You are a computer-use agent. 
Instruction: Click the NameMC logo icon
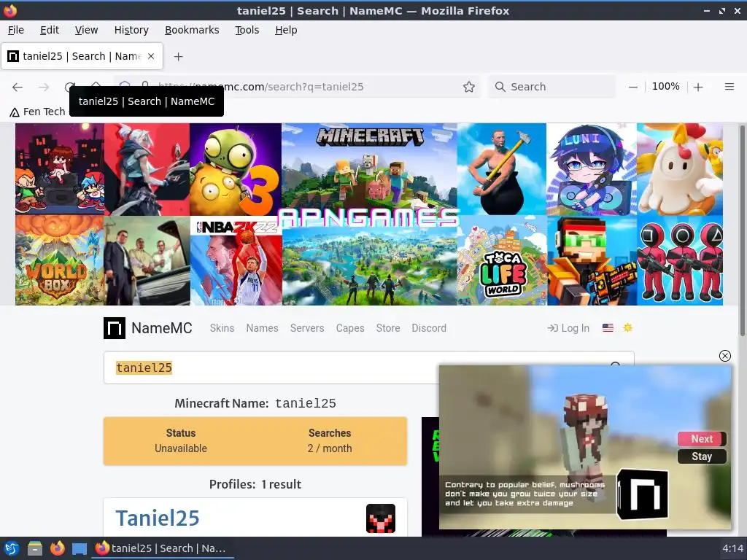[115, 328]
